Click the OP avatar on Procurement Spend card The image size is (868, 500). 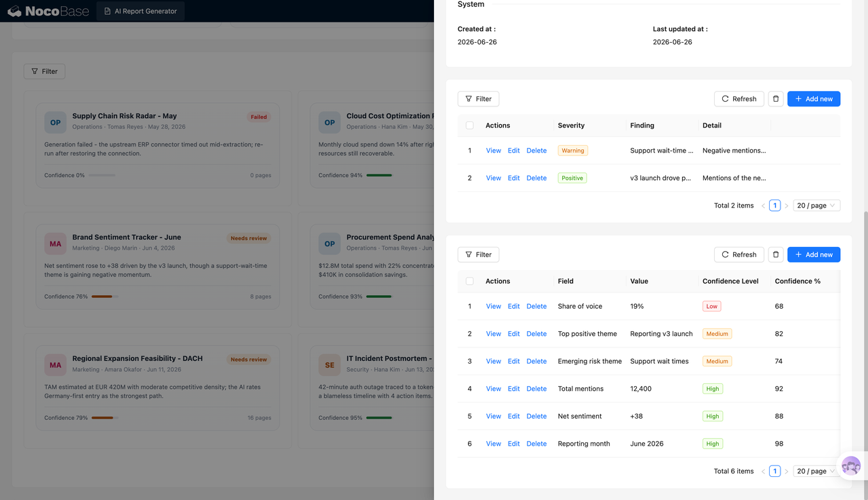pyautogui.click(x=330, y=244)
